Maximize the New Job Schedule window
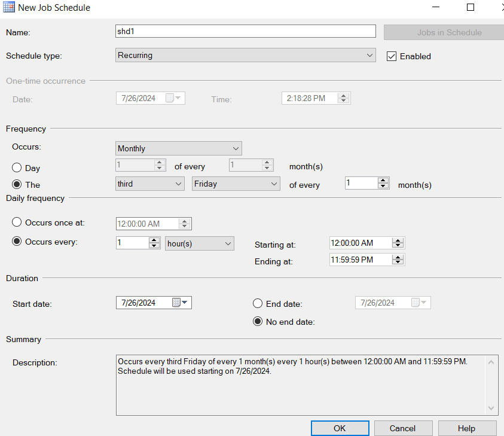The width and height of the screenshot is (504, 436). click(x=471, y=7)
